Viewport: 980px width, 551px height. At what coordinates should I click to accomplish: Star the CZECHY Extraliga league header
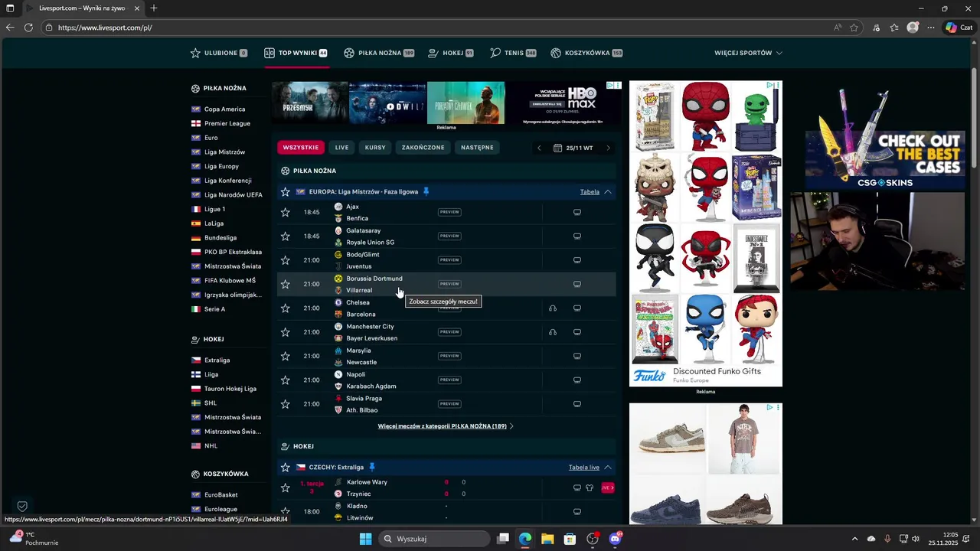point(286,468)
